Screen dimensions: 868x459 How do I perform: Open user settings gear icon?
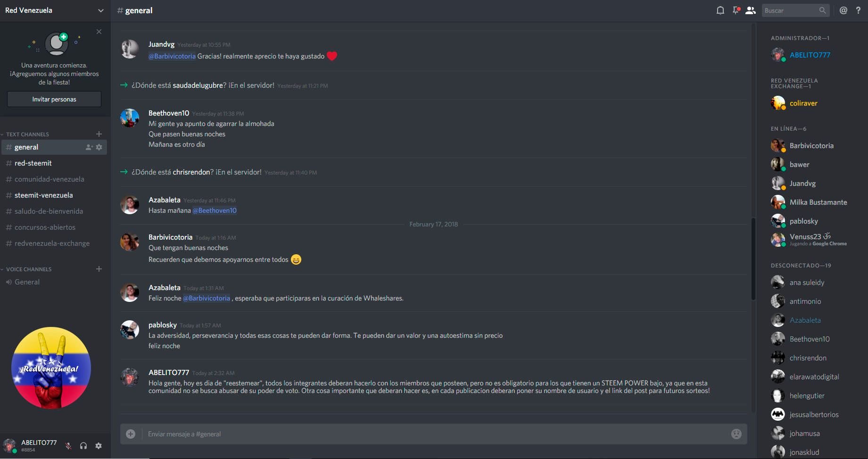(99, 446)
